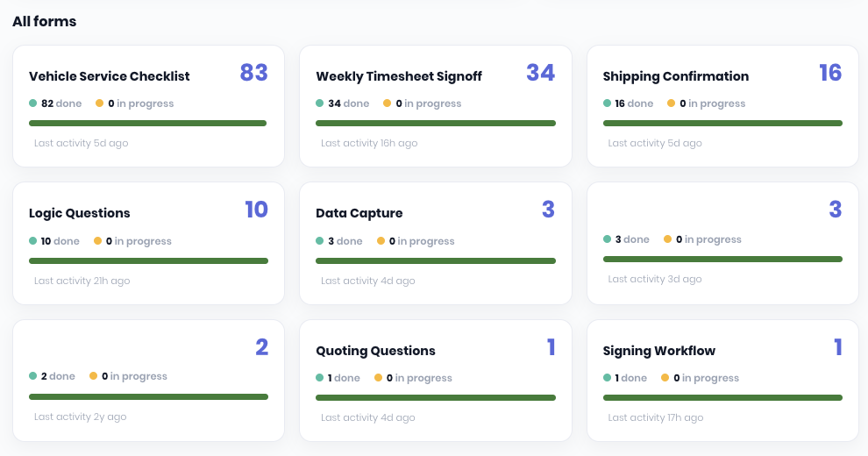Click the green done dot on Data Capture
868x456 pixels.
pos(319,241)
